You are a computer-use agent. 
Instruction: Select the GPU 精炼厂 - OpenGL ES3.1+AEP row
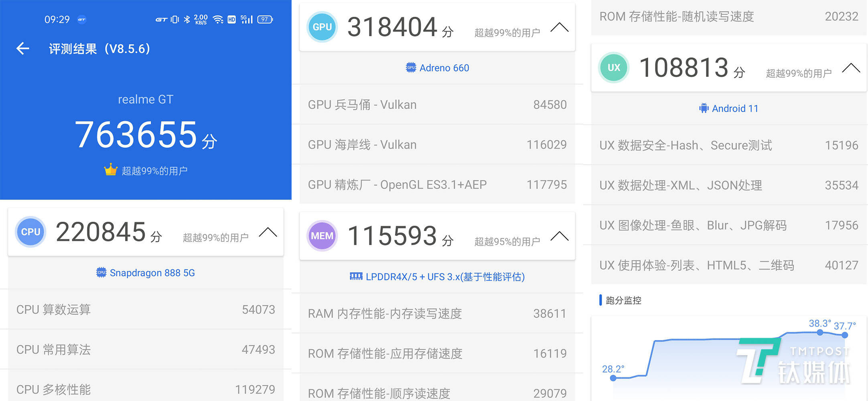coord(437,184)
